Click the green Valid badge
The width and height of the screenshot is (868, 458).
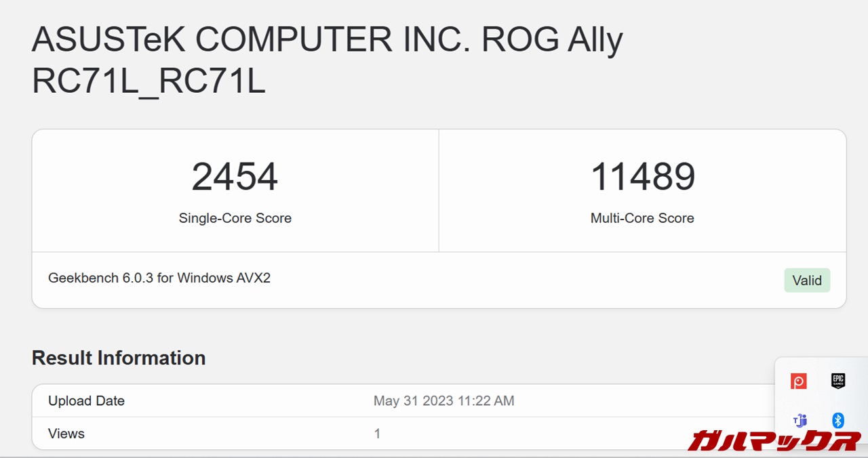tap(807, 280)
